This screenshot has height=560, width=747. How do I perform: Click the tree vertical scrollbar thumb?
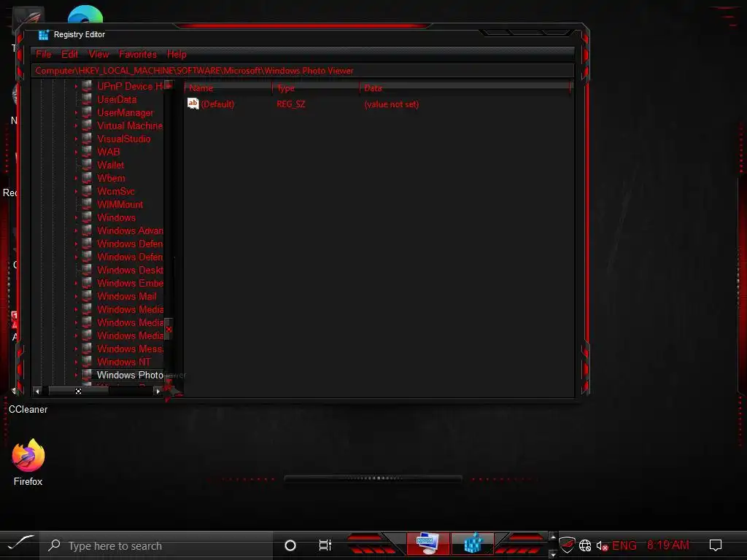coord(169,329)
